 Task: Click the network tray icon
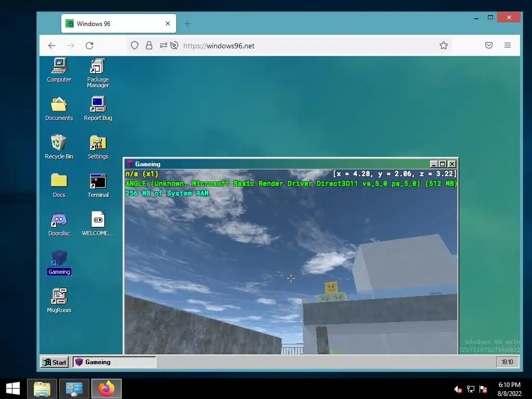tap(471, 389)
